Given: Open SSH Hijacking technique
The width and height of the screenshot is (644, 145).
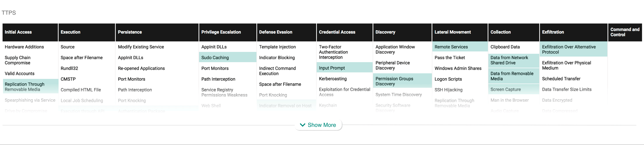Looking at the screenshot, I should [x=448, y=90].
